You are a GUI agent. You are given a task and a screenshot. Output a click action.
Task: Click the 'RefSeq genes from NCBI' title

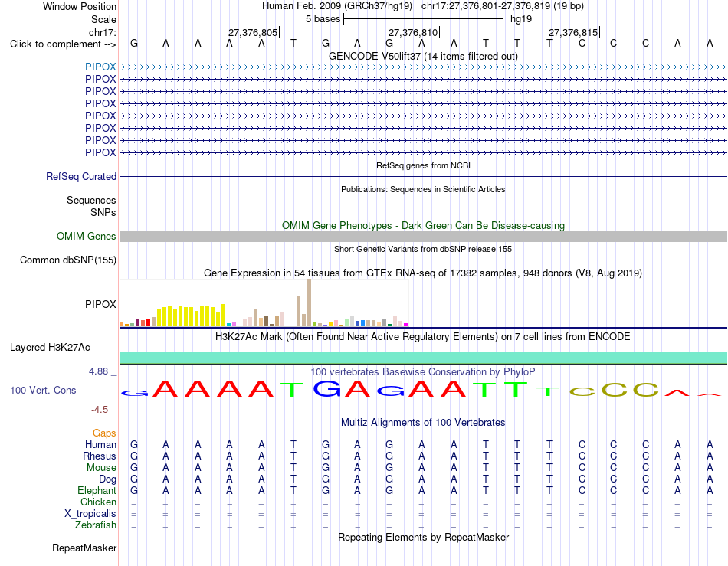coord(423,165)
